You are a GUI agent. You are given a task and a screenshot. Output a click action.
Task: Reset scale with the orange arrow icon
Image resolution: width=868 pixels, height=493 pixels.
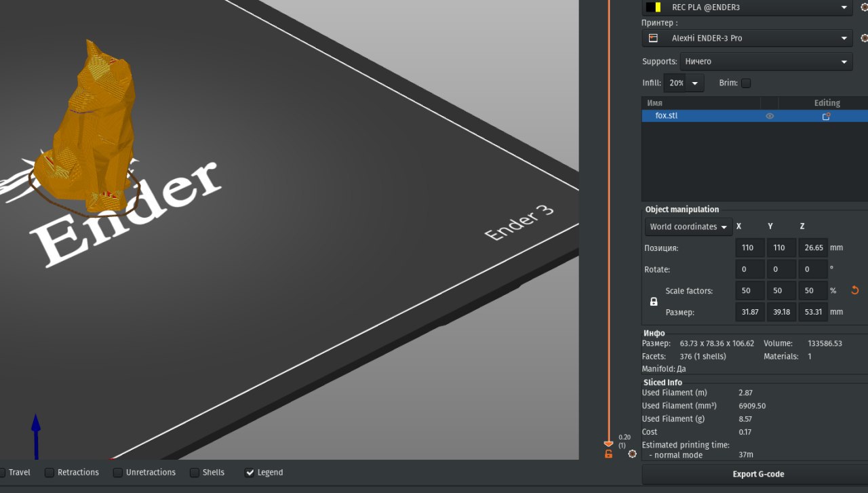point(854,290)
